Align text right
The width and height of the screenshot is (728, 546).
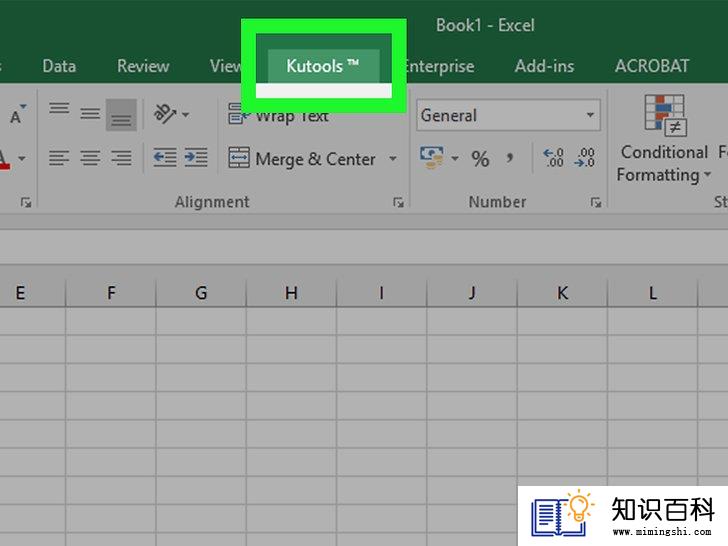click(x=121, y=158)
